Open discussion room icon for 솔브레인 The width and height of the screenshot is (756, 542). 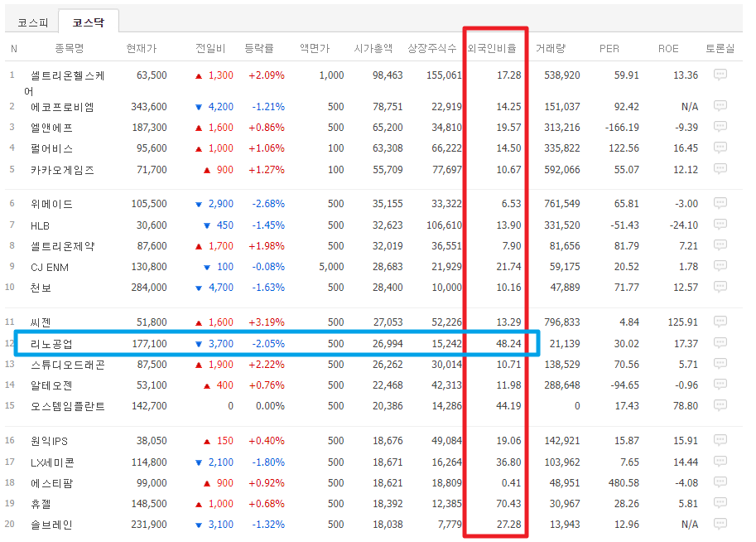[x=720, y=524]
